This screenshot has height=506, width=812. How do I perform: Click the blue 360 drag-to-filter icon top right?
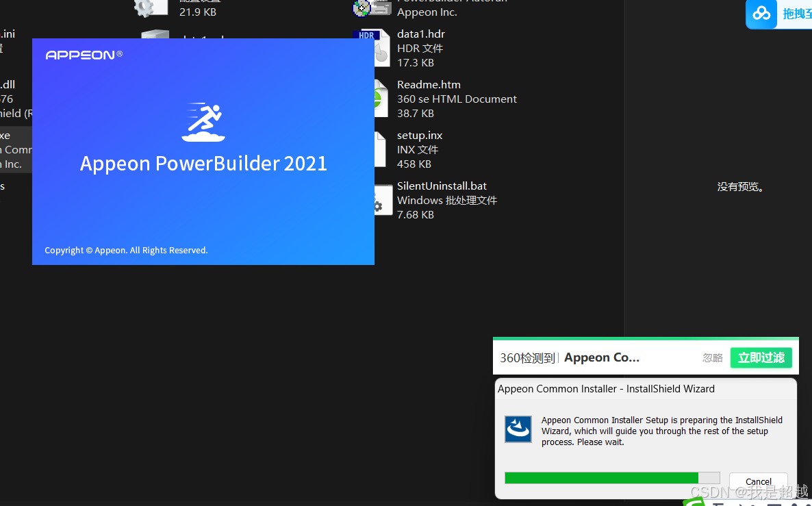pyautogui.click(x=761, y=14)
